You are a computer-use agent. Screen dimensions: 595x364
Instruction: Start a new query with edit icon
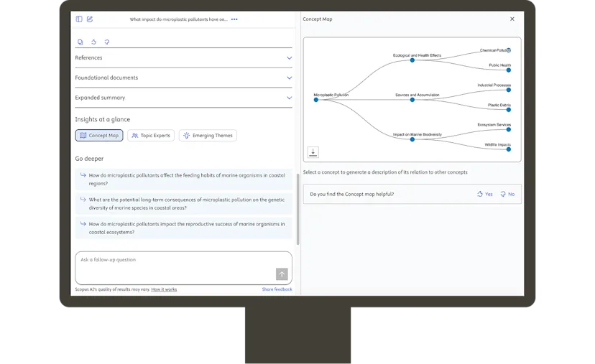pyautogui.click(x=90, y=19)
